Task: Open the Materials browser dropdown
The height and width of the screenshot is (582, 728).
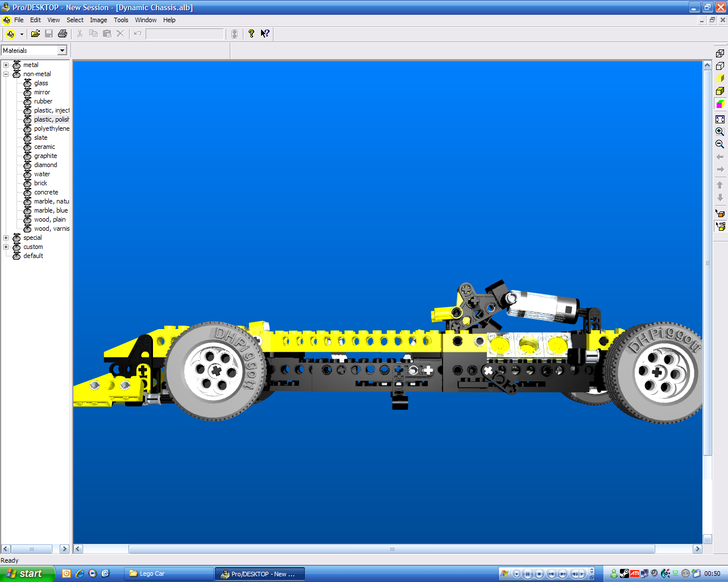Action: (62, 51)
